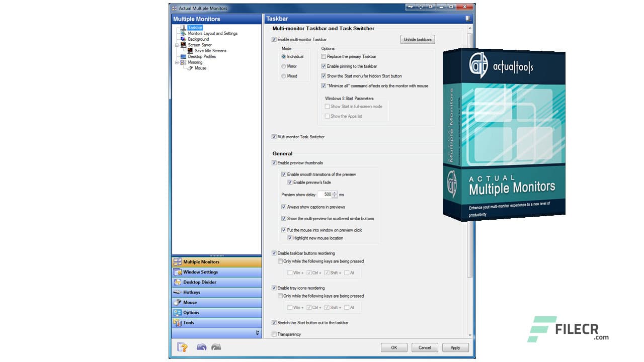
Task: Check Replace the primary Taskbar
Action: point(324,56)
